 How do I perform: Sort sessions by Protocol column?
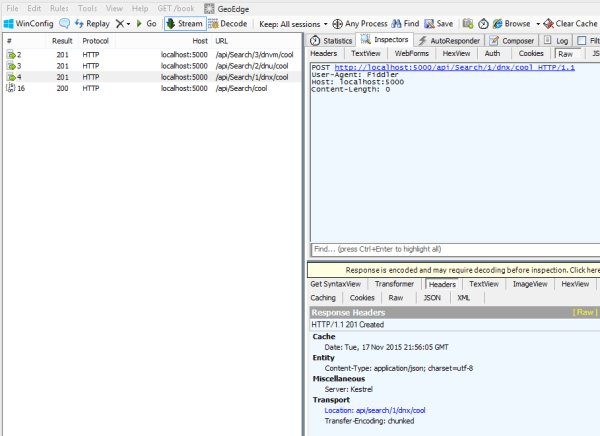(95, 41)
